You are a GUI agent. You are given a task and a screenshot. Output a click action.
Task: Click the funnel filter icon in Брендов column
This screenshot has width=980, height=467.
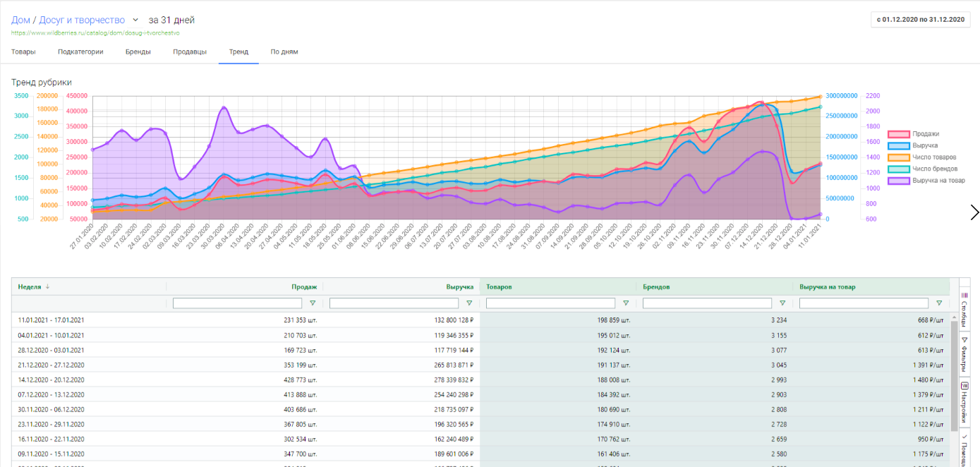point(782,303)
